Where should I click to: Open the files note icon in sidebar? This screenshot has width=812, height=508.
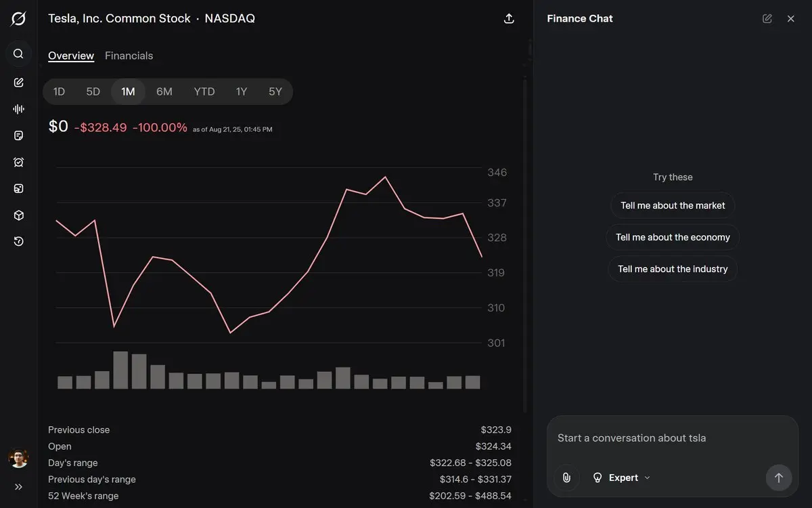(x=18, y=135)
